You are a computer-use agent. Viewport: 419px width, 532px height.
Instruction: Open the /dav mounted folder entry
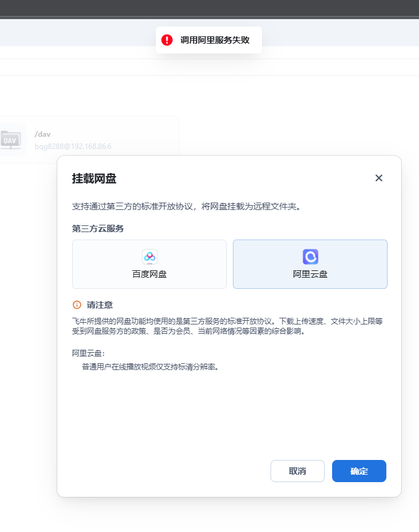(x=89, y=140)
